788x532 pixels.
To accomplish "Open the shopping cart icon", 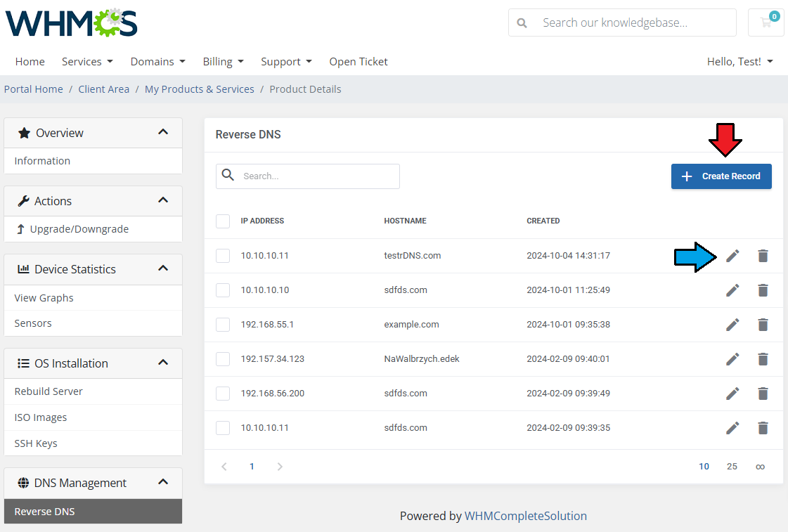I will tap(766, 22).
